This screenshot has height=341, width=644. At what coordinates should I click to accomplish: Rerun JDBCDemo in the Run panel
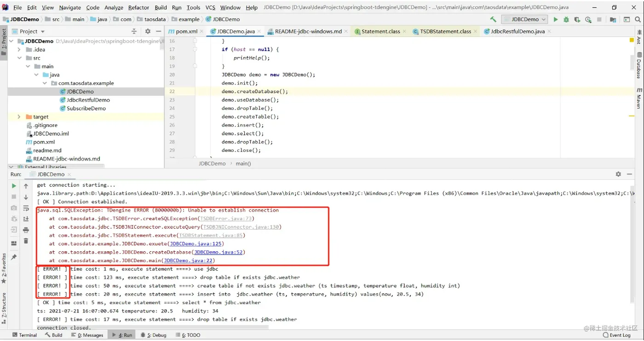(14, 186)
